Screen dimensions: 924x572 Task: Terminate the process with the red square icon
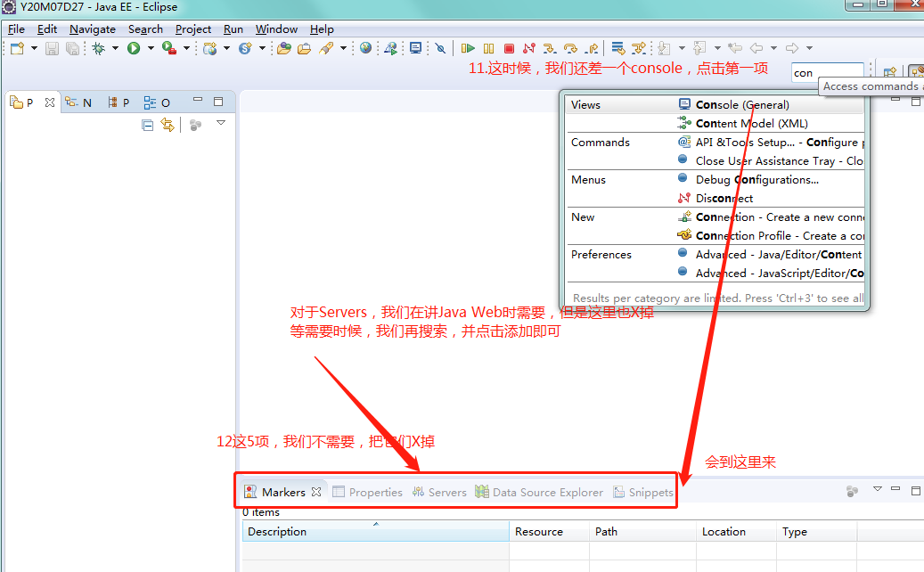tap(509, 48)
